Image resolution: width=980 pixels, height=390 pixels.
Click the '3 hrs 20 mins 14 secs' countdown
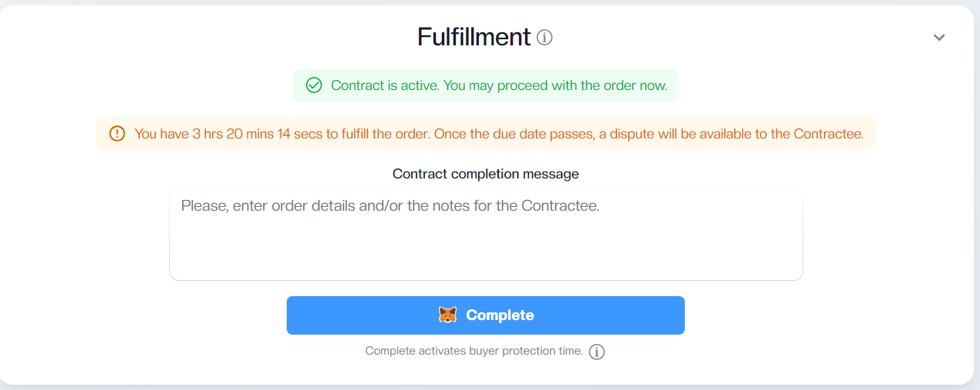(x=257, y=134)
